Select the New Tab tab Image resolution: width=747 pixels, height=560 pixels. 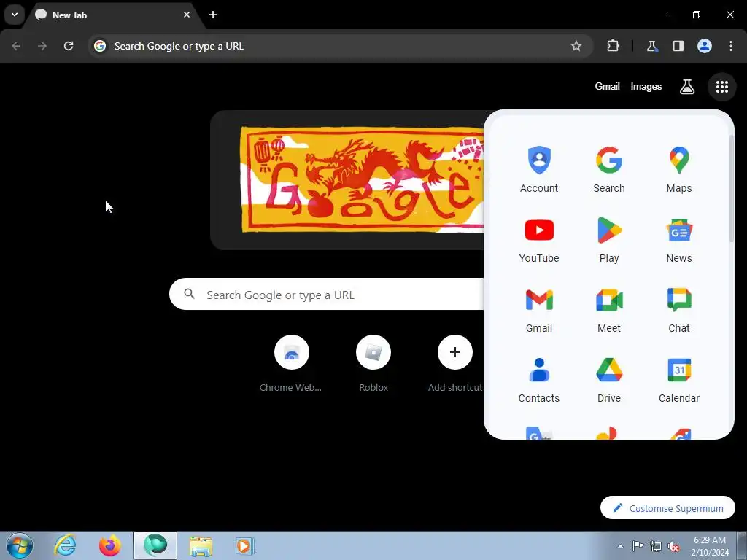112,15
